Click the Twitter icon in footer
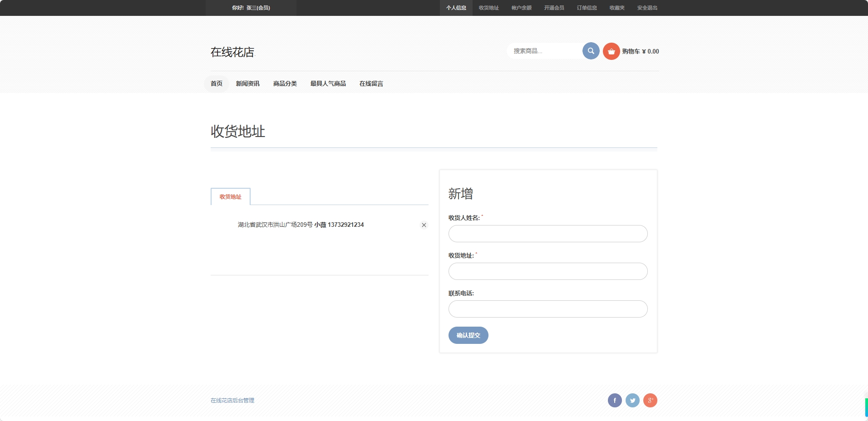This screenshot has width=868, height=421. tap(632, 400)
